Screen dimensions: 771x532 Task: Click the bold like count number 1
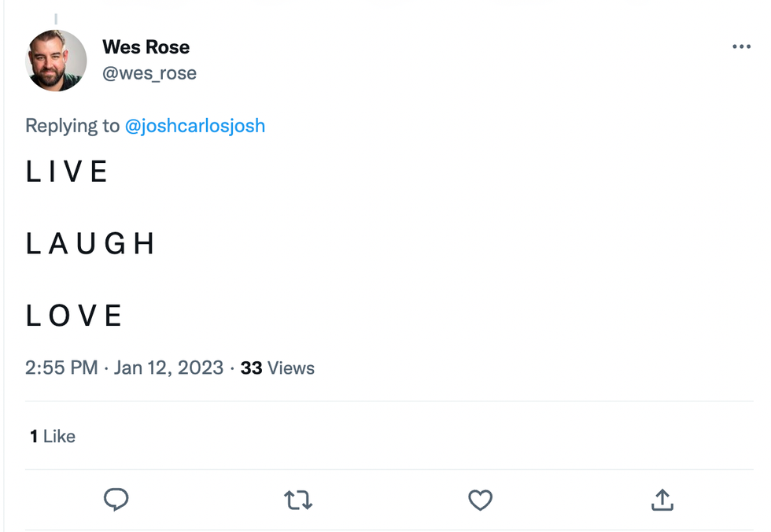[34, 436]
